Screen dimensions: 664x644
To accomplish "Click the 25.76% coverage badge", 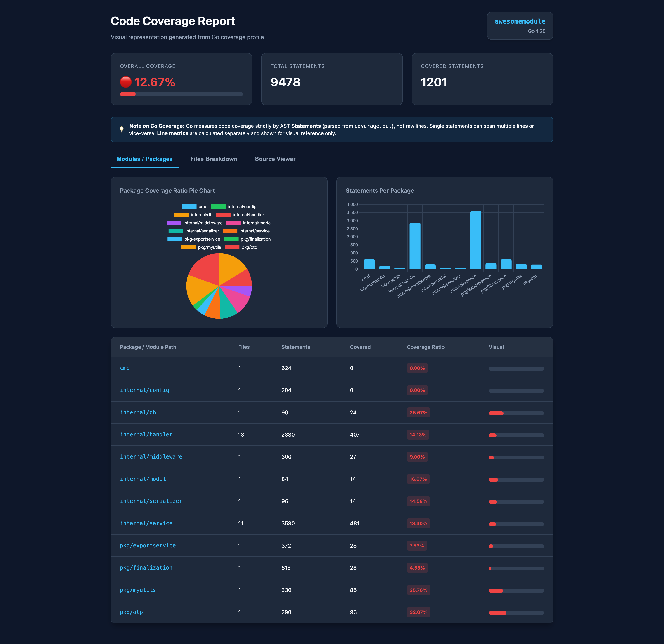I will coord(418,590).
